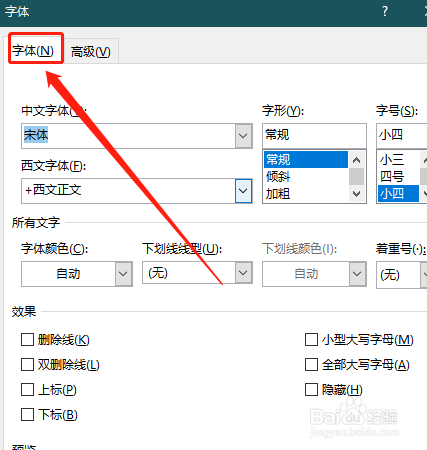Enable the 隐藏(H) checkbox
The height and width of the screenshot is (450, 427).
311,389
